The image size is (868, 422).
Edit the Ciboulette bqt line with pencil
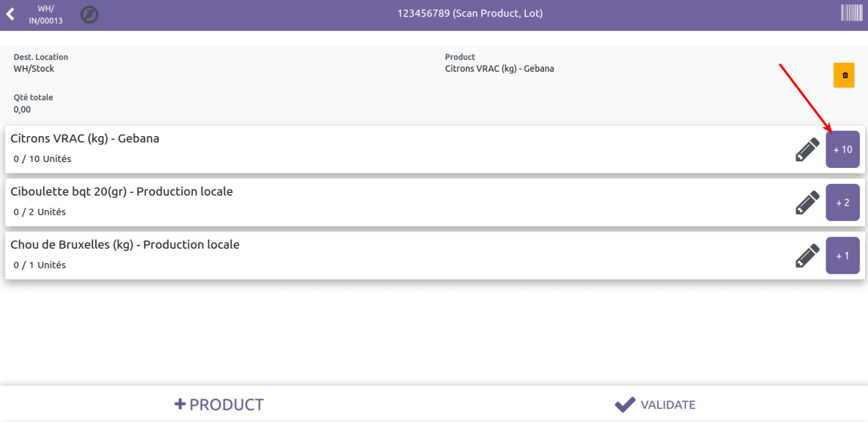(x=807, y=203)
